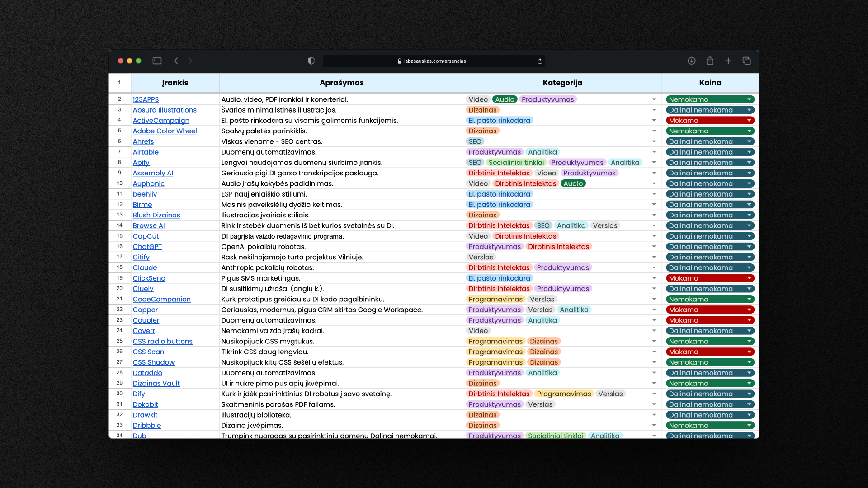Click the green Audio tag in the Auphonic row
This screenshot has width=868, height=488.
(573, 183)
